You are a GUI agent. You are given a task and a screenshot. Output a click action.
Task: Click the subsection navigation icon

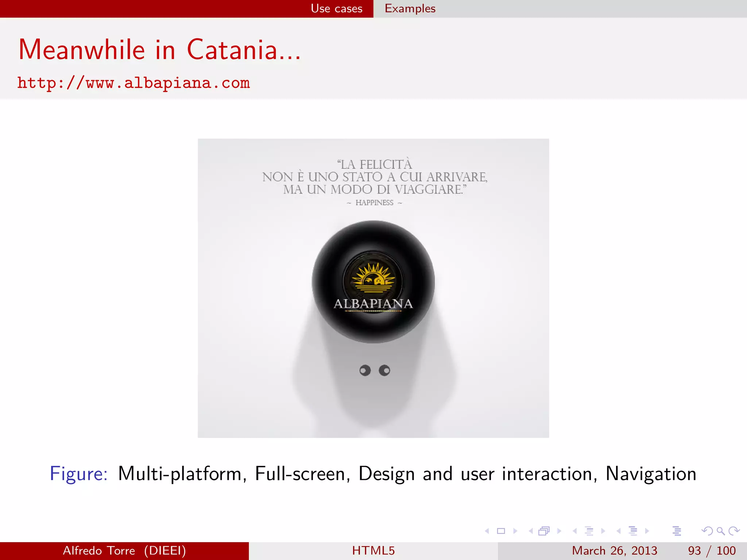click(589, 531)
